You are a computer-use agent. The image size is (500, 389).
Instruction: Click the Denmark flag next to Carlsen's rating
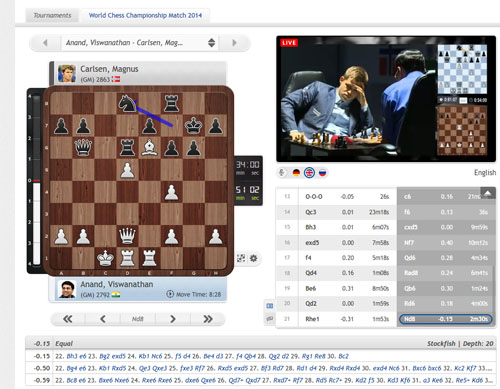tap(116, 79)
